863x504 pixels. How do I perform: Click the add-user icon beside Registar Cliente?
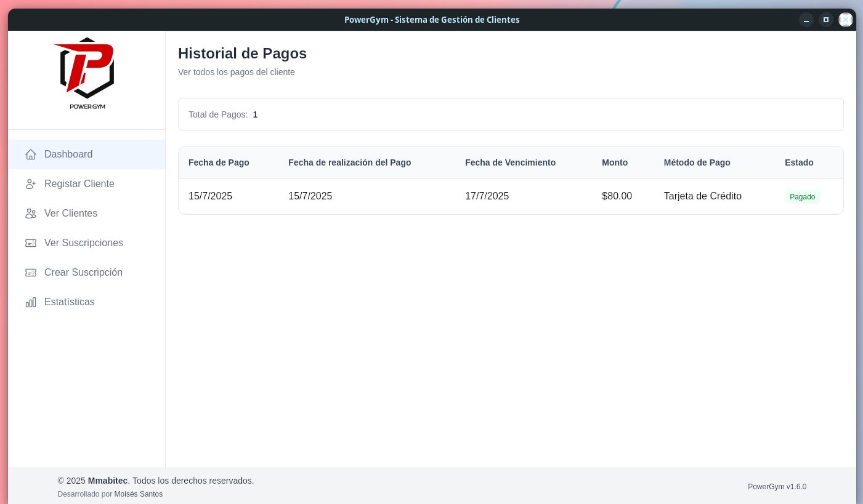[31, 184]
